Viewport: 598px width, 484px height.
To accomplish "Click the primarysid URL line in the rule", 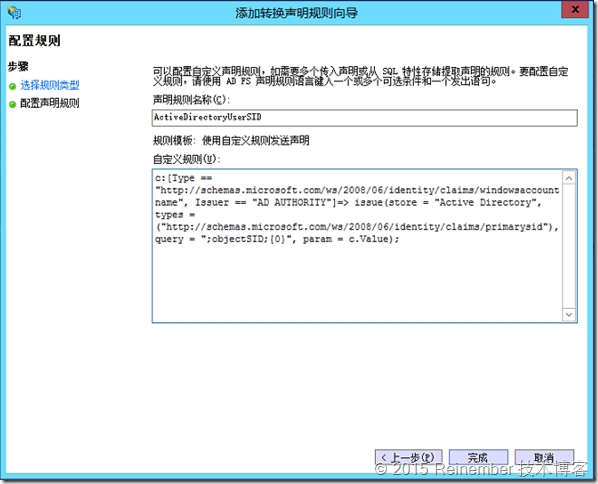I will click(x=357, y=227).
